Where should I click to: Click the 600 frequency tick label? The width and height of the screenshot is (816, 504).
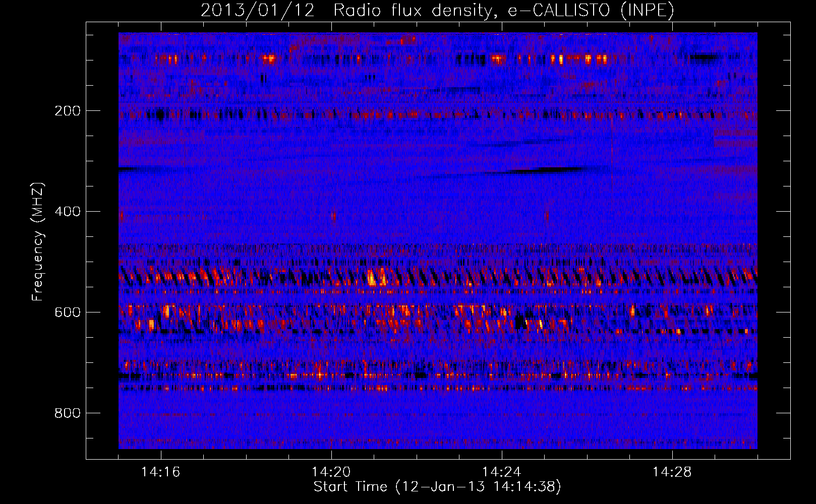pyautogui.click(x=68, y=312)
